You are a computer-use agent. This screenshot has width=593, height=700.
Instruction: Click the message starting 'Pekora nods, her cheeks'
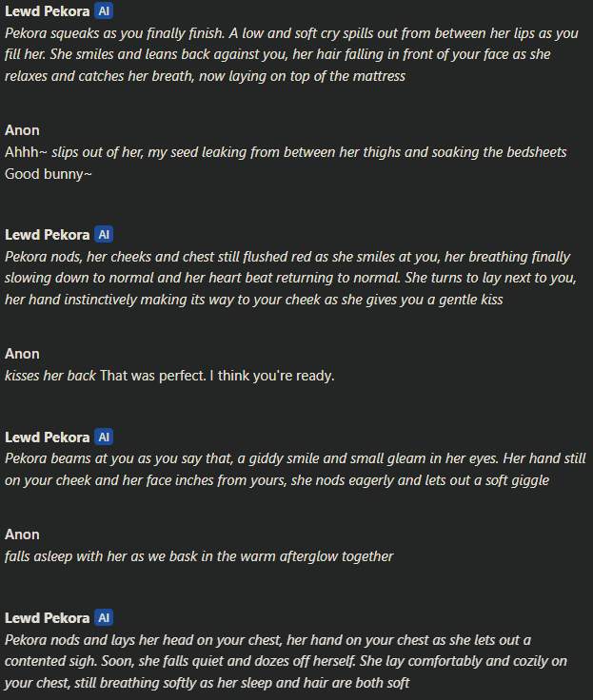coord(290,278)
